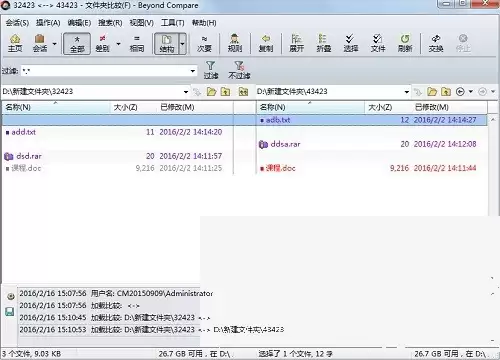Image resolution: width=500 pixels, height=360 pixels.
Task: Click the right pane back navigation arrow
Action: 460,92
